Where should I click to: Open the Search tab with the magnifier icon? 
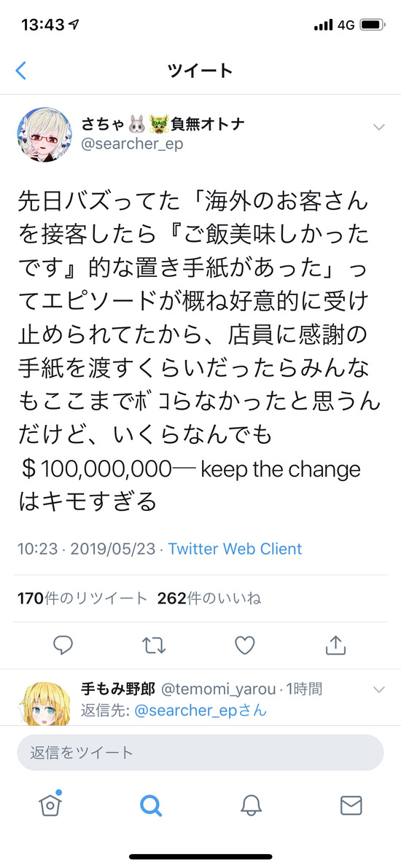[x=151, y=805]
